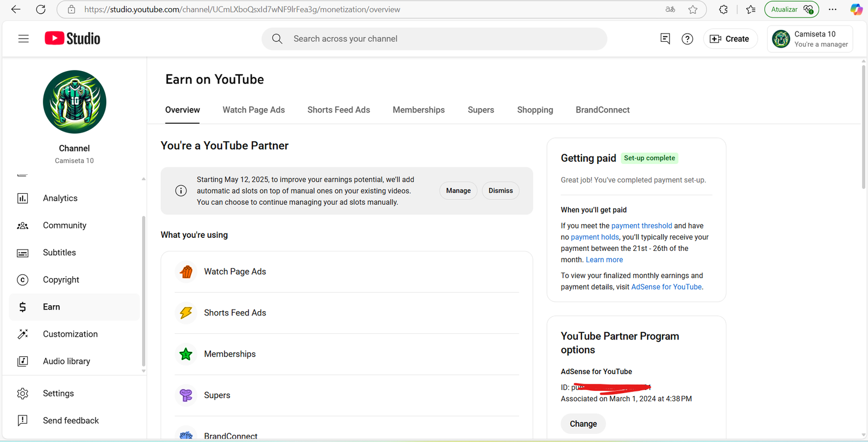
Task: Click the search magnifier icon
Action: tap(277, 39)
